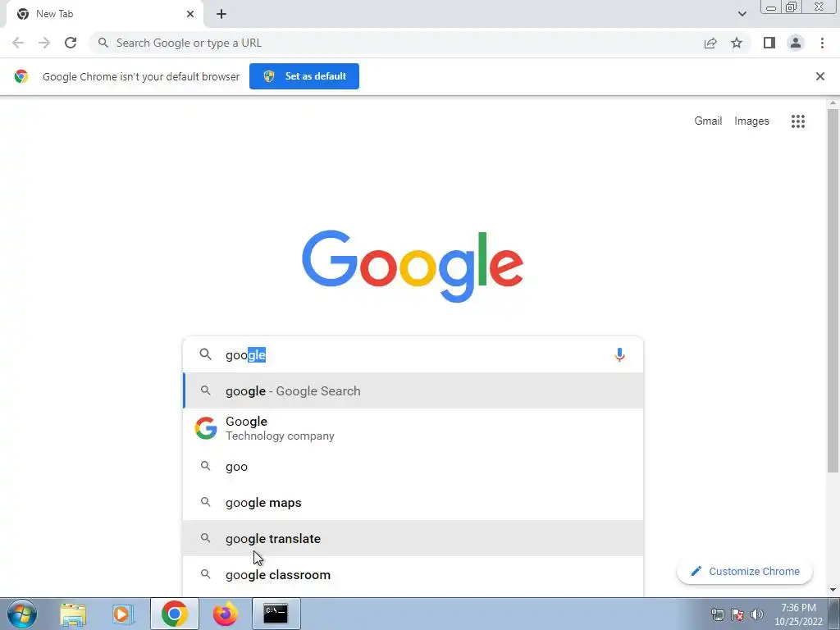Open the Chrome three-dot menu
The width and height of the screenshot is (840, 630).
coord(822,43)
